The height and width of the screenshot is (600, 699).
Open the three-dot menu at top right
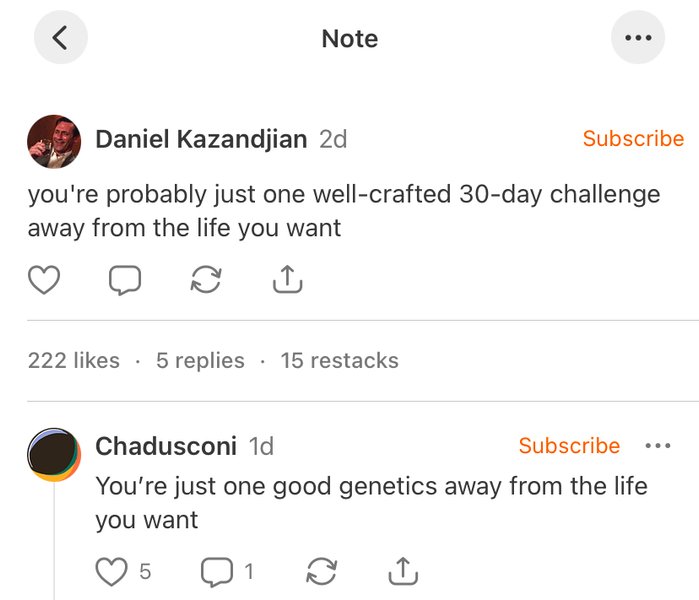tap(637, 38)
